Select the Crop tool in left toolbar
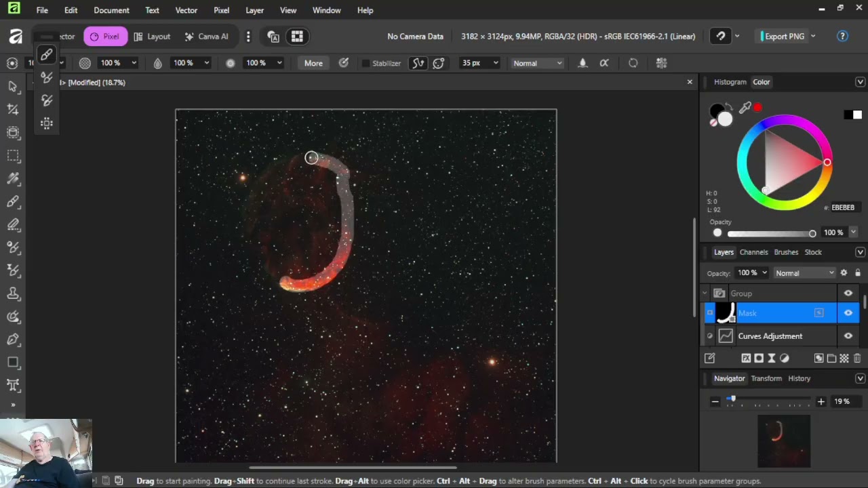This screenshot has width=868, height=488. pyautogui.click(x=12, y=109)
